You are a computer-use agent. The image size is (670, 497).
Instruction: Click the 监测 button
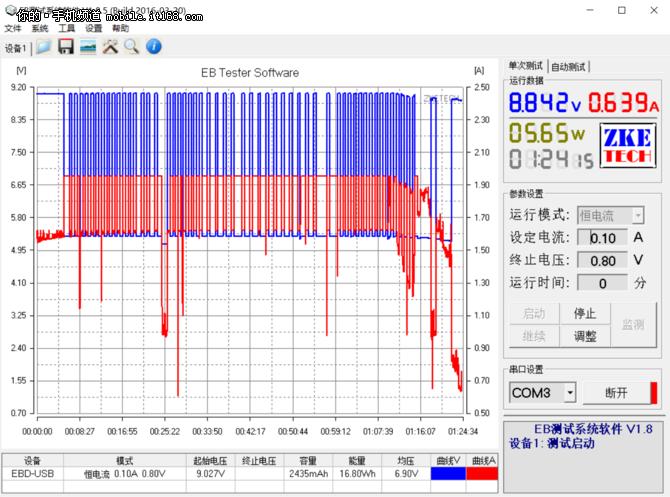(x=633, y=325)
